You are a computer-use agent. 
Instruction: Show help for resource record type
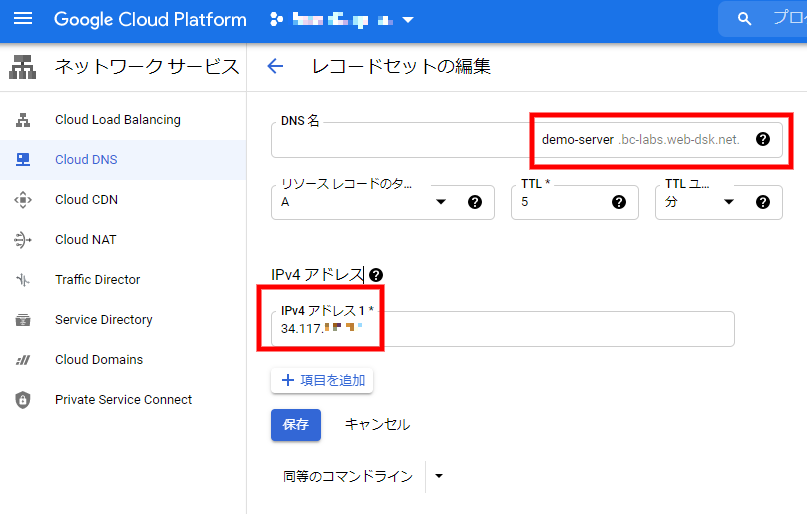(x=475, y=202)
